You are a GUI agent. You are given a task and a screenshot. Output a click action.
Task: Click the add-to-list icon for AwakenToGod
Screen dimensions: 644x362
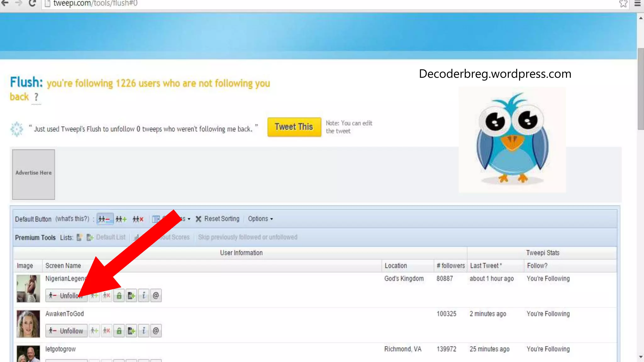(131, 331)
